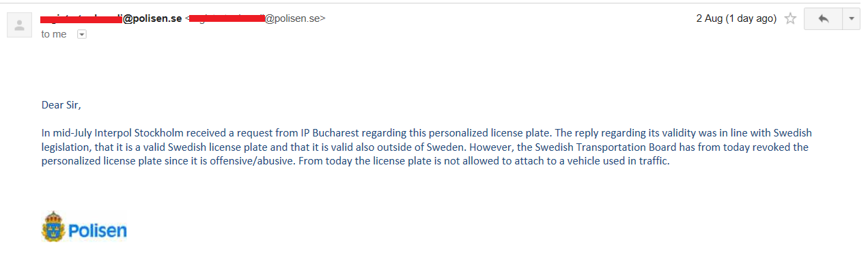The height and width of the screenshot is (275, 868).
Task: Click the Reply arrow button
Action: pos(824,19)
